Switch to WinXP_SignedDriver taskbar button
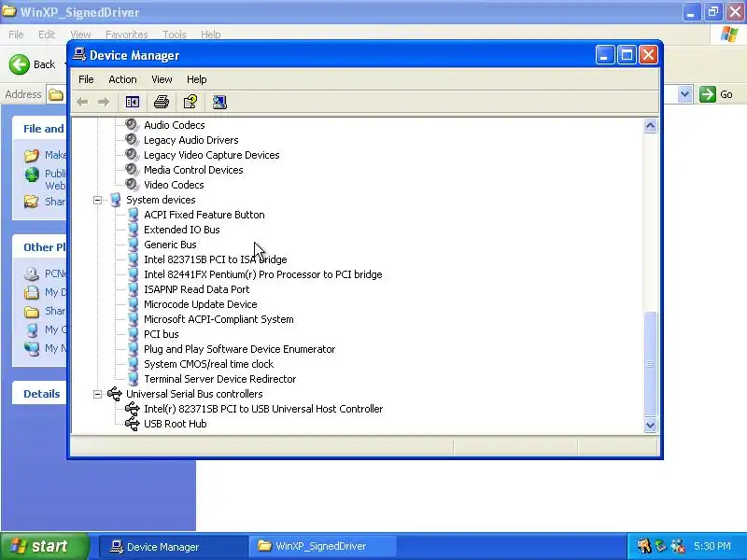This screenshot has width=747, height=560. pyautogui.click(x=322, y=547)
